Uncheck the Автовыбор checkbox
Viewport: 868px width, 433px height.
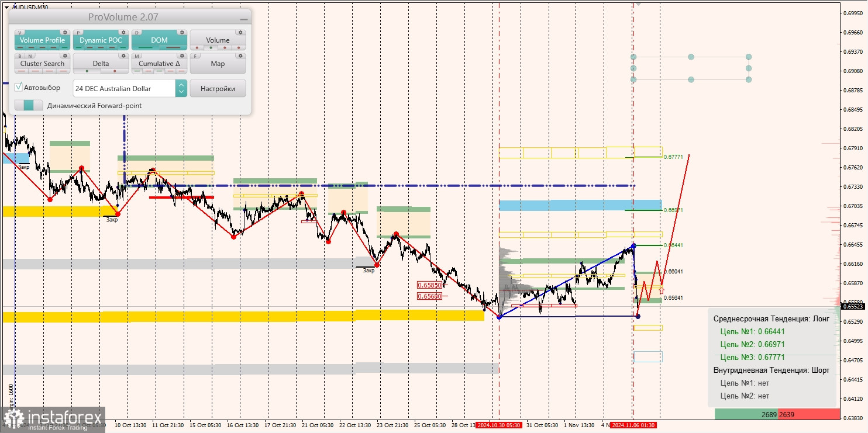coord(18,87)
